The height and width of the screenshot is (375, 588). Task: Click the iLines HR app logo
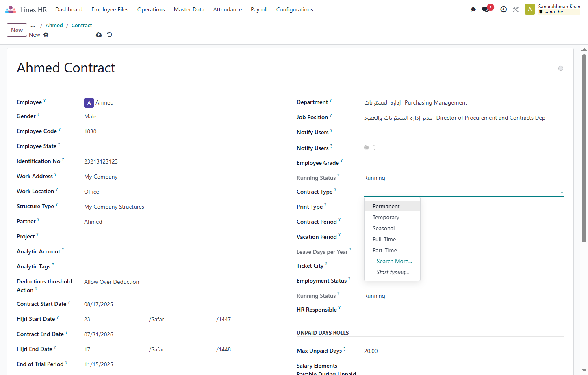point(11,9)
